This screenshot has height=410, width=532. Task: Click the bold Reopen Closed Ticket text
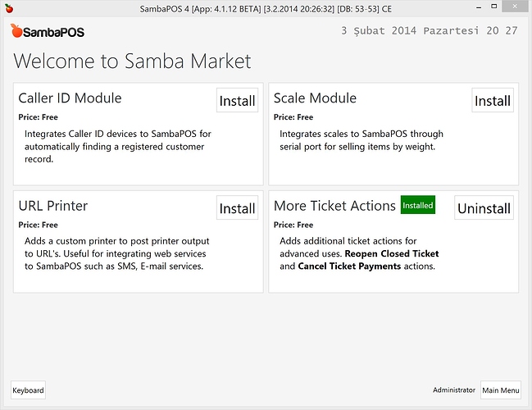coord(392,253)
